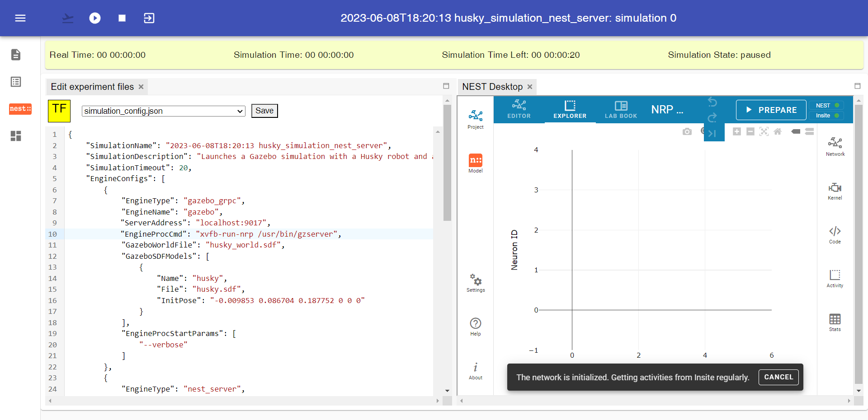Click the "ServerAddress" localhost:9017 line
The width and height of the screenshot is (868, 420).
(196, 223)
